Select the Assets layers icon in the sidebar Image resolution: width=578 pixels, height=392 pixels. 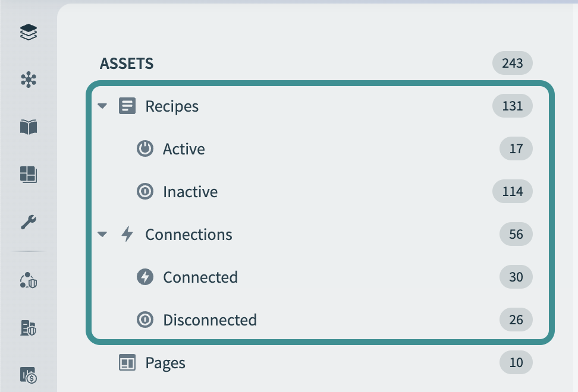[x=28, y=32]
